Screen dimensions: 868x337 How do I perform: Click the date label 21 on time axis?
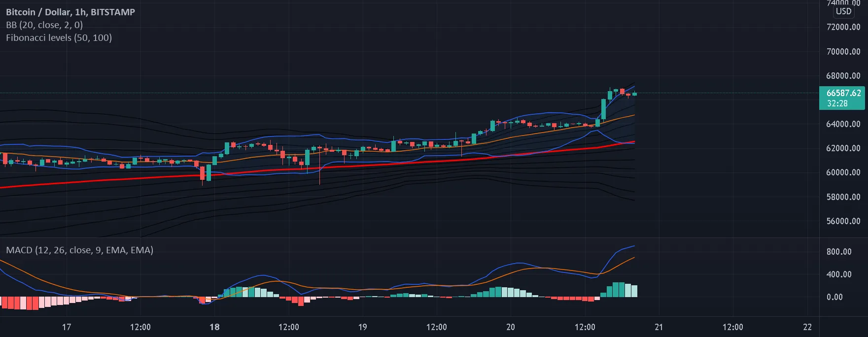pyautogui.click(x=659, y=327)
